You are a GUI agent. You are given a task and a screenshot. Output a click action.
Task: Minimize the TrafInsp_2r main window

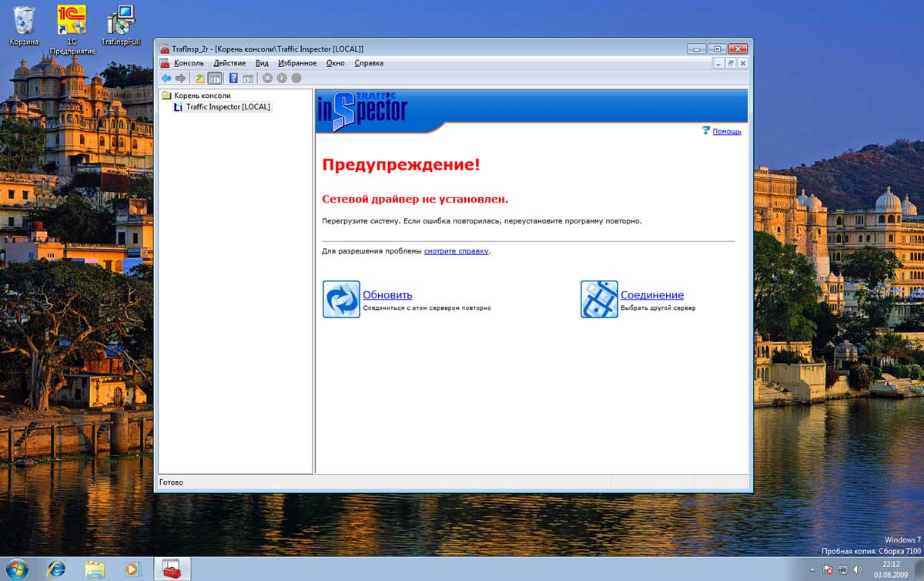tap(697, 49)
